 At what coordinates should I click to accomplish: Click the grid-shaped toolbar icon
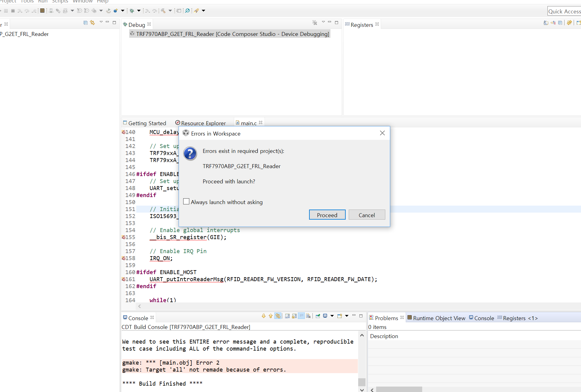point(42,11)
